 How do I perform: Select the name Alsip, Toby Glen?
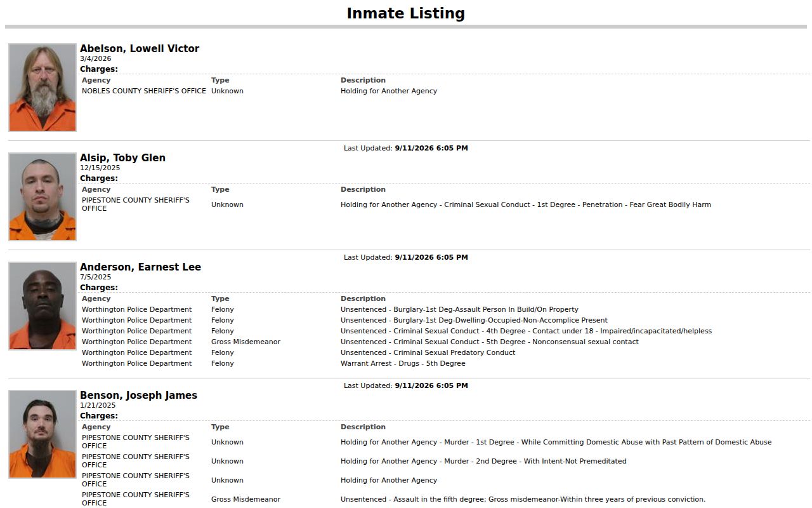click(x=122, y=158)
